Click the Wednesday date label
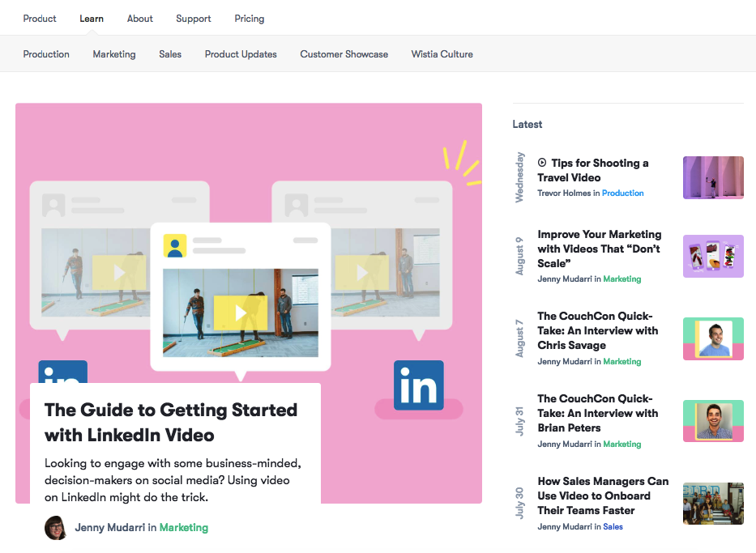 (519, 177)
